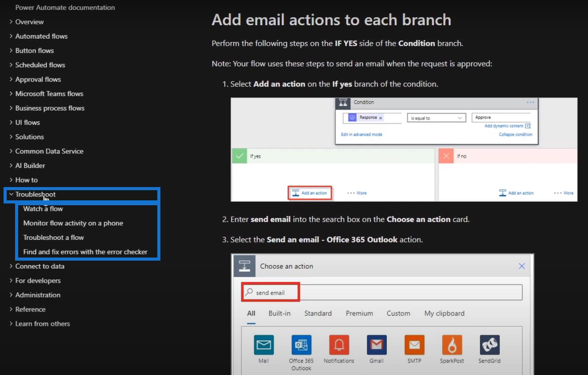
Task: Choose the Notifications bell connector icon
Action: [339, 344]
